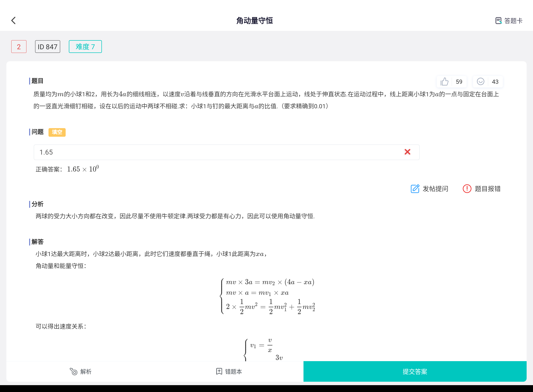Click the 难度 7 difficulty tag
This screenshot has width=533, height=392.
click(85, 47)
